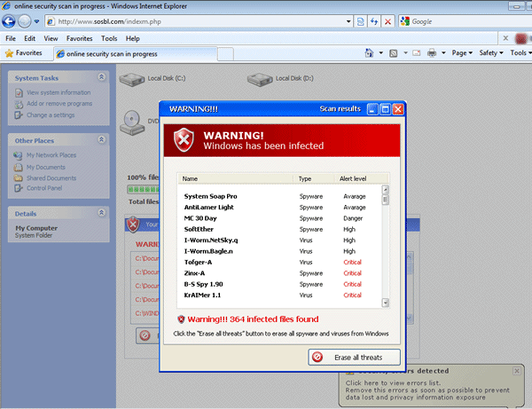This screenshot has height=409, width=532.
Task: Click the red shield warning icon in banner
Action: (x=184, y=140)
